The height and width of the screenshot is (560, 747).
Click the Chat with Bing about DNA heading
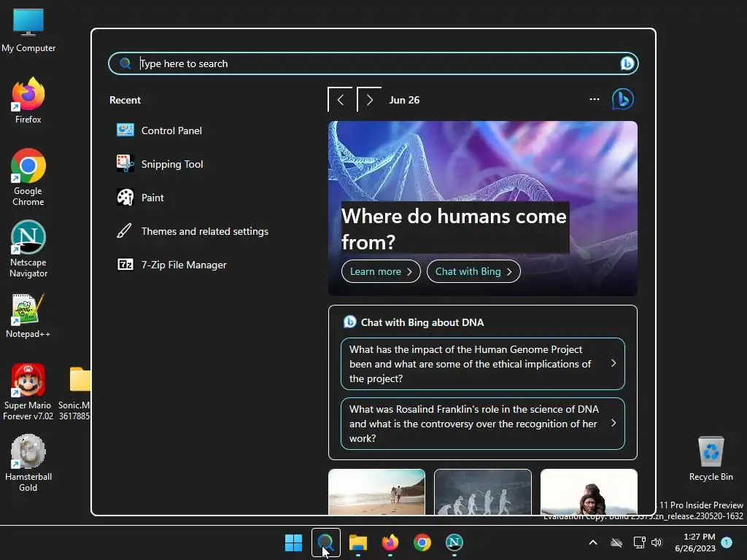[422, 322]
